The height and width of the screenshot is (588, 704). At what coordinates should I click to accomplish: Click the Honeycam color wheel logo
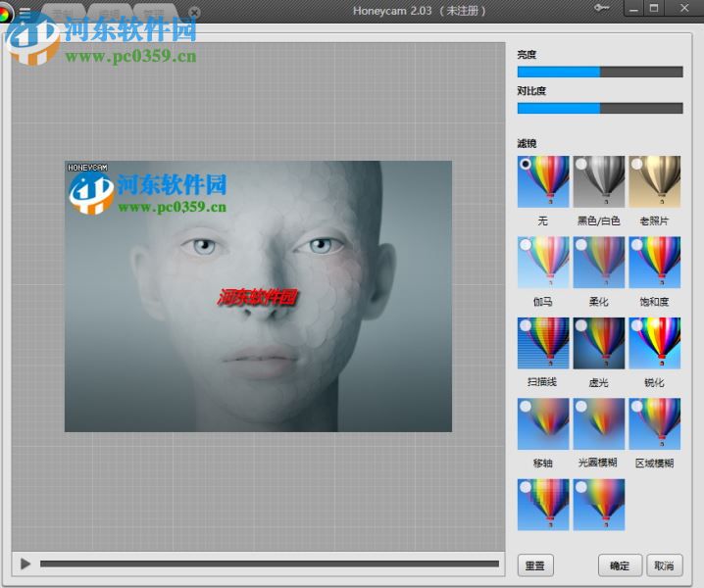click(x=5, y=14)
